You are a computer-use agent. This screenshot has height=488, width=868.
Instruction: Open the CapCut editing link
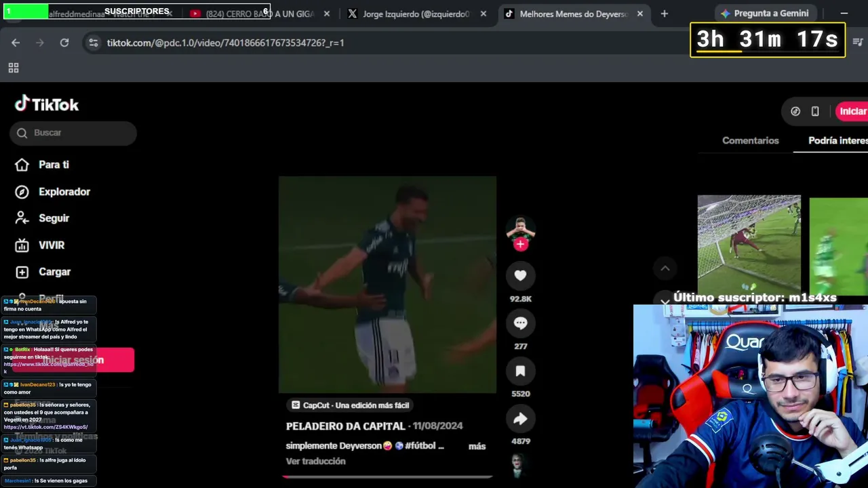(x=351, y=405)
